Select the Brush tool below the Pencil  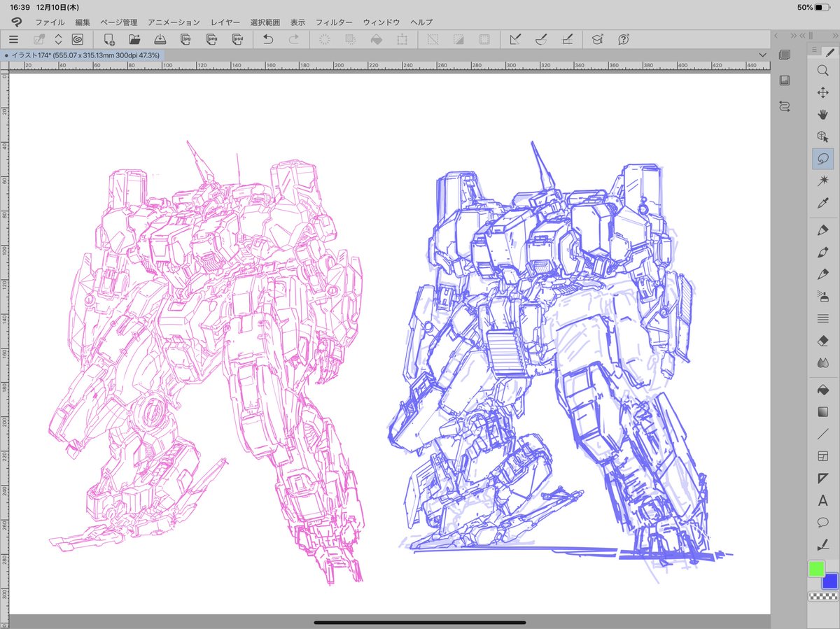pyautogui.click(x=822, y=274)
